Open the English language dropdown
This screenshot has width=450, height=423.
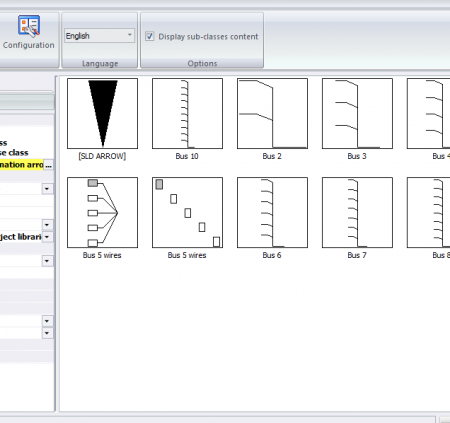[100, 35]
